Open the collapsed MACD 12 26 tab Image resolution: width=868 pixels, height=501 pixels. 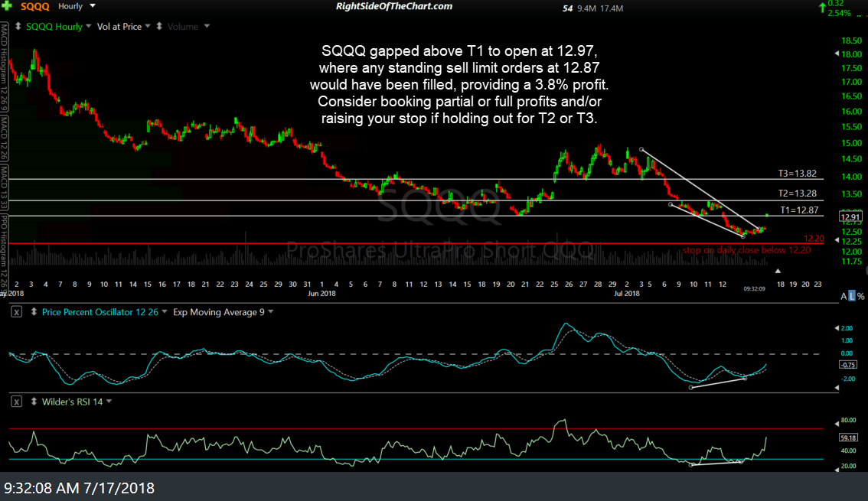[x=4, y=138]
